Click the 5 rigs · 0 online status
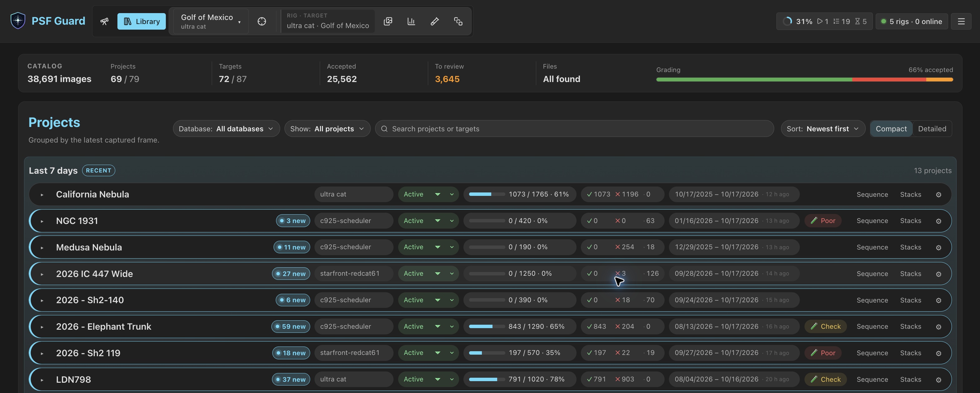Viewport: 980px width, 393px height. pos(912,21)
